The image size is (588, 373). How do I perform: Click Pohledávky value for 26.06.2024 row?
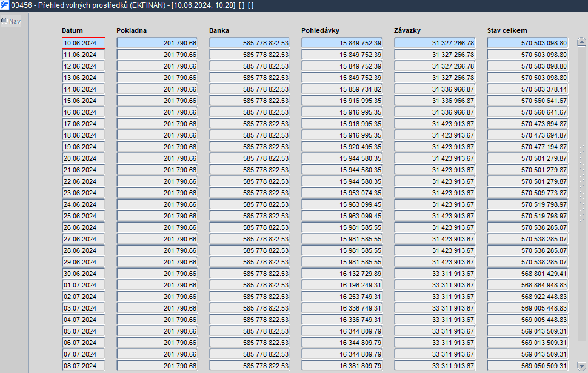(342, 227)
